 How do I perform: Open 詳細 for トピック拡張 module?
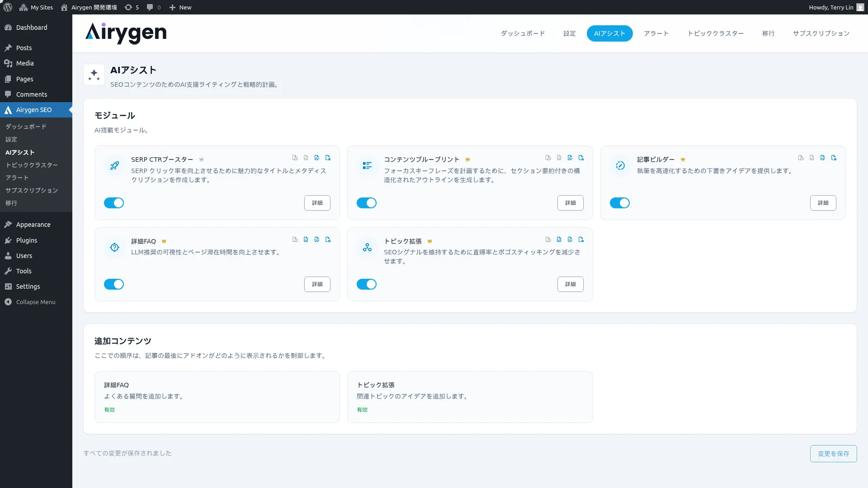[571, 284]
